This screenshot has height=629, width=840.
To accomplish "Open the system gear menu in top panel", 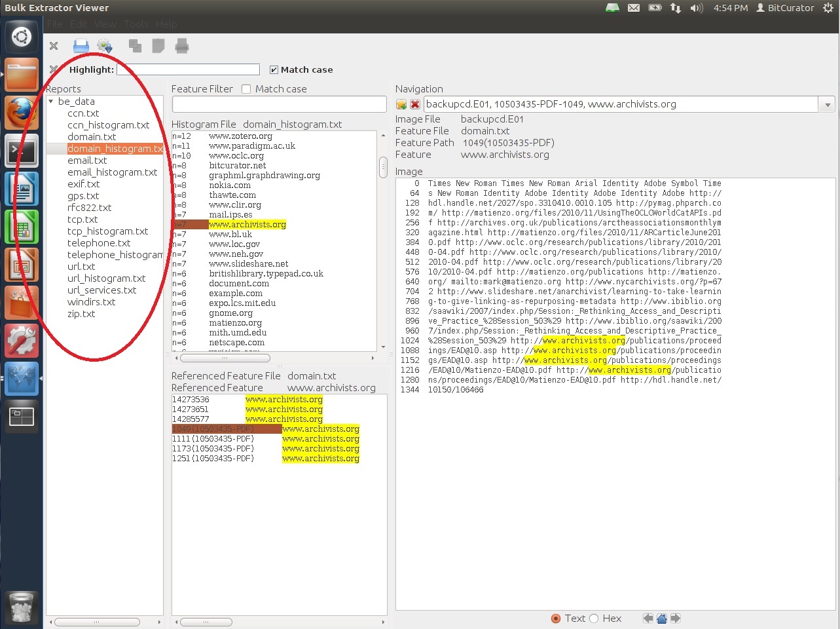I will tap(828, 8).
